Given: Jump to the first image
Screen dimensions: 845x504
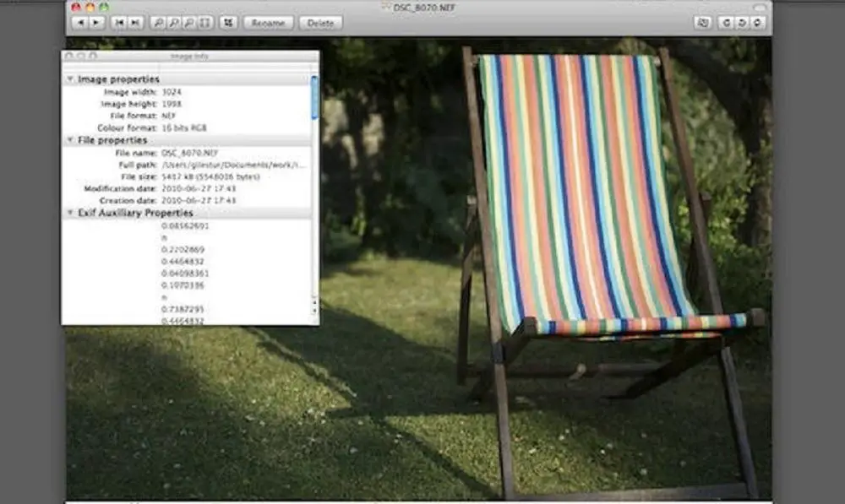Looking at the screenshot, I should coord(119,23).
